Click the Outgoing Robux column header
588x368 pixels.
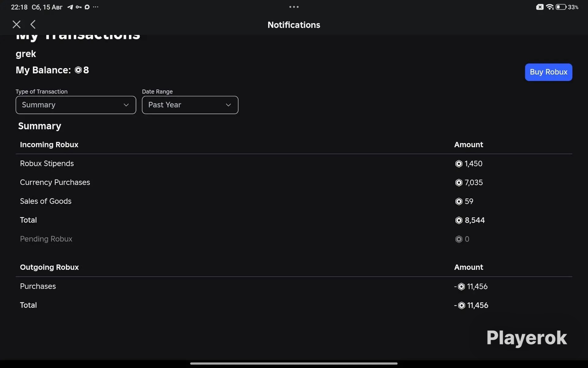(49, 267)
